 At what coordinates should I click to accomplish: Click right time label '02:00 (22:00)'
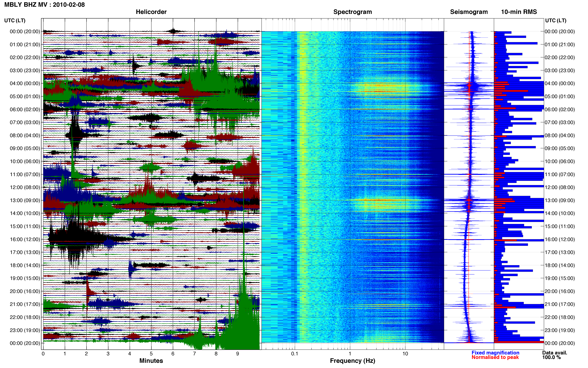pyautogui.click(x=560, y=57)
